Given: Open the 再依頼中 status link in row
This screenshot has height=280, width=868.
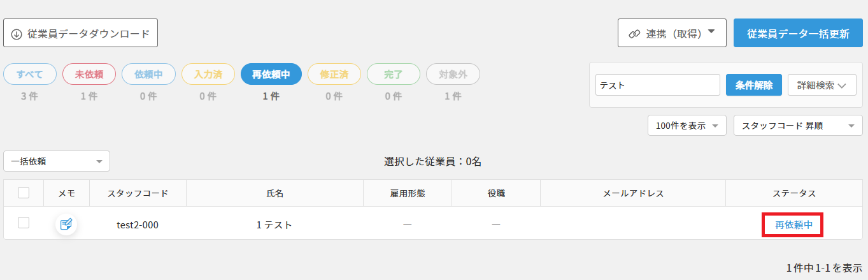Looking at the screenshot, I should tap(793, 225).
